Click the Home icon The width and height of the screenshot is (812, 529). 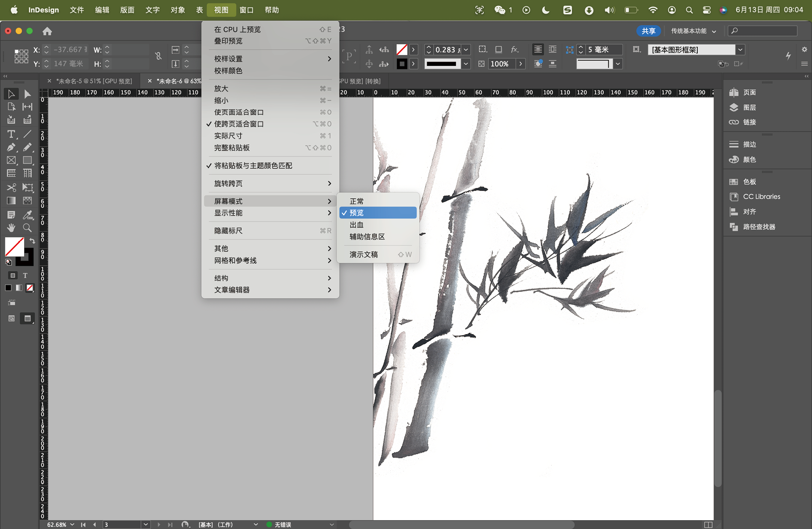tap(47, 31)
